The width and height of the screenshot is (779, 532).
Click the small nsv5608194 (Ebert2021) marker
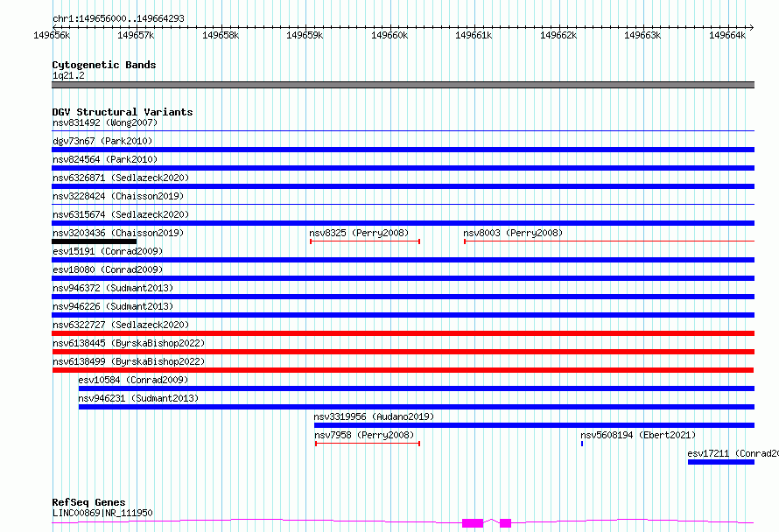pyautogui.click(x=582, y=444)
